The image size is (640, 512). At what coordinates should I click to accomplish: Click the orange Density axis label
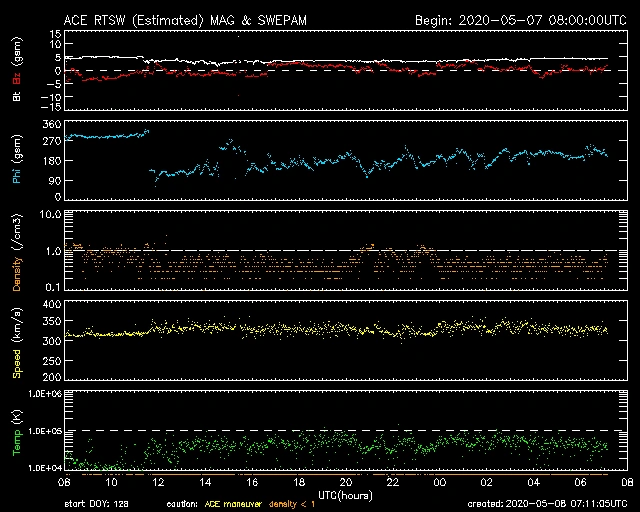coord(16,255)
